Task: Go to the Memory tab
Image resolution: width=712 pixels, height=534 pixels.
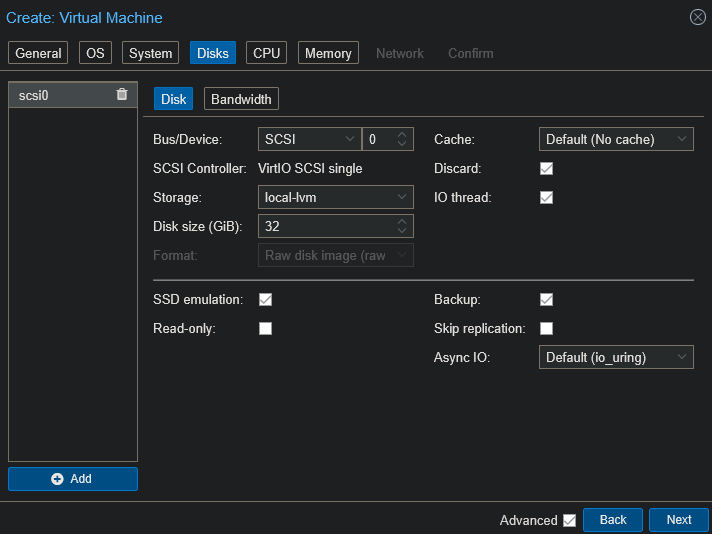Action: coord(328,53)
